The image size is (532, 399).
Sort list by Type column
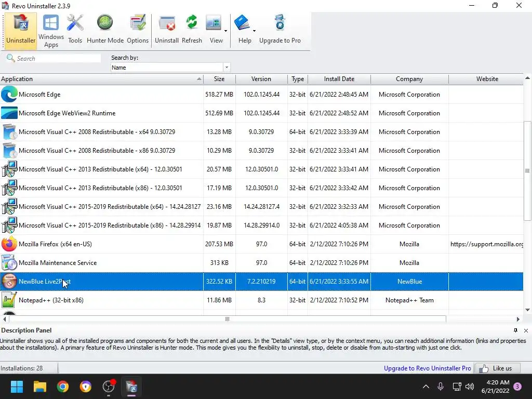[x=298, y=79]
